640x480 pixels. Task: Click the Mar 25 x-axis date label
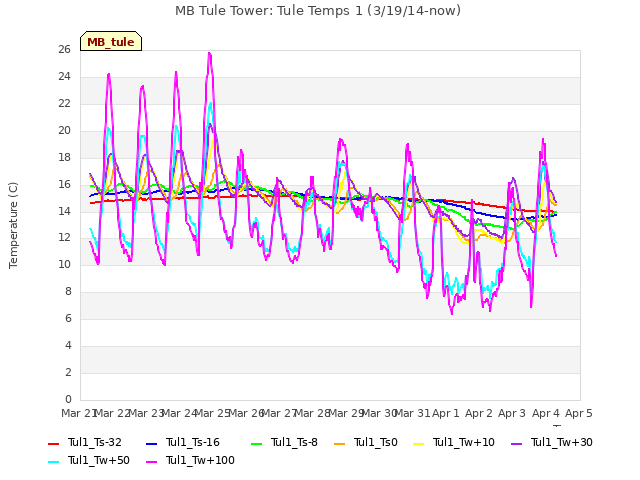pos(212,413)
